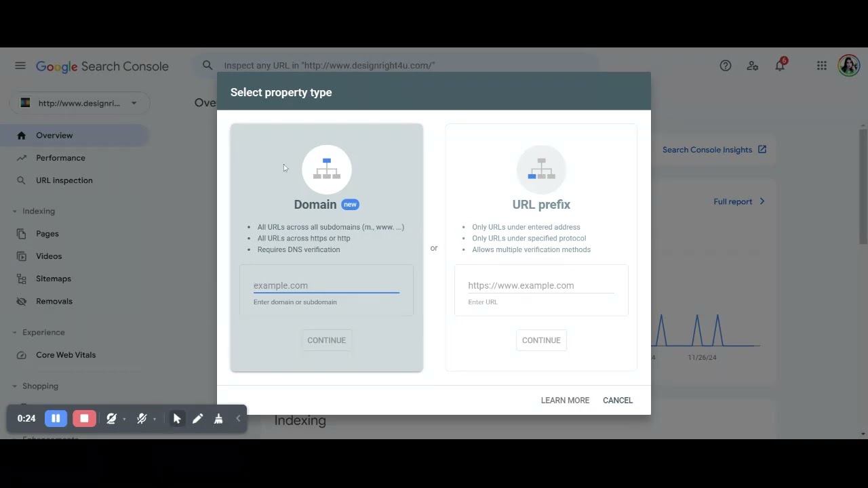Open Performance in the sidebar
868x488 pixels.
[75, 158]
